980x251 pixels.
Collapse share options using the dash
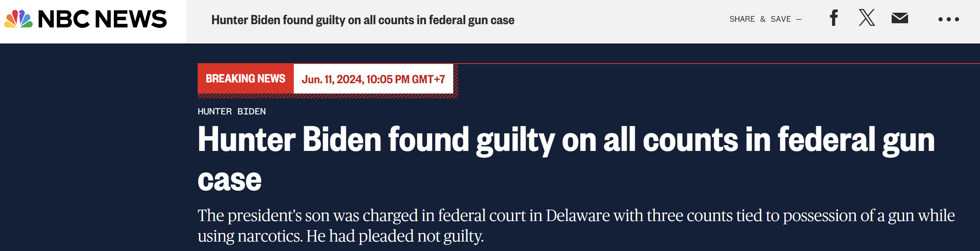799,19
